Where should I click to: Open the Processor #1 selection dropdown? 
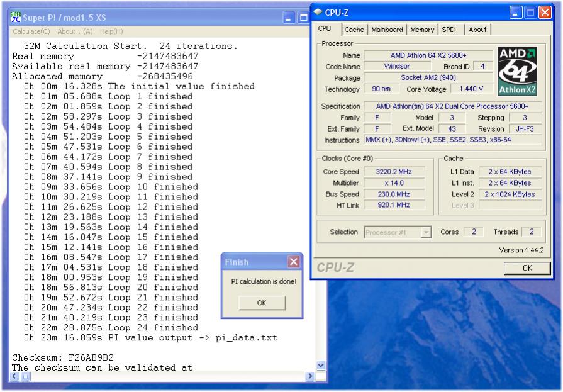tap(426, 232)
